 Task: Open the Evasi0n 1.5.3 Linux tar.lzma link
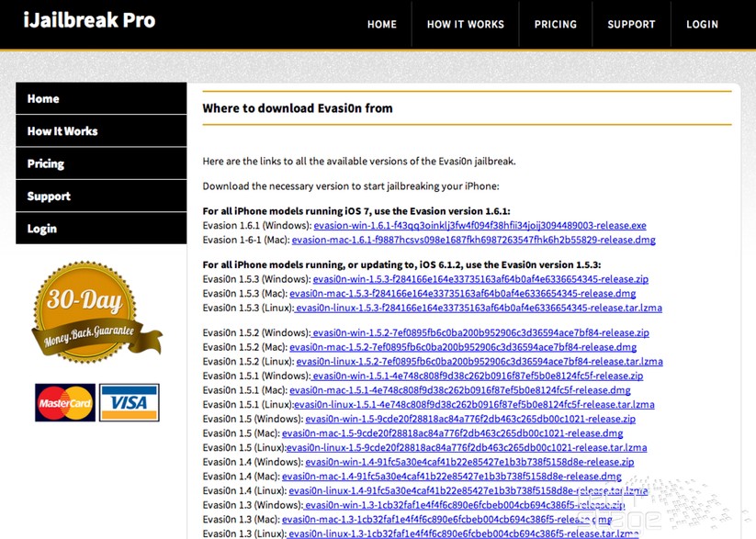click(x=479, y=308)
